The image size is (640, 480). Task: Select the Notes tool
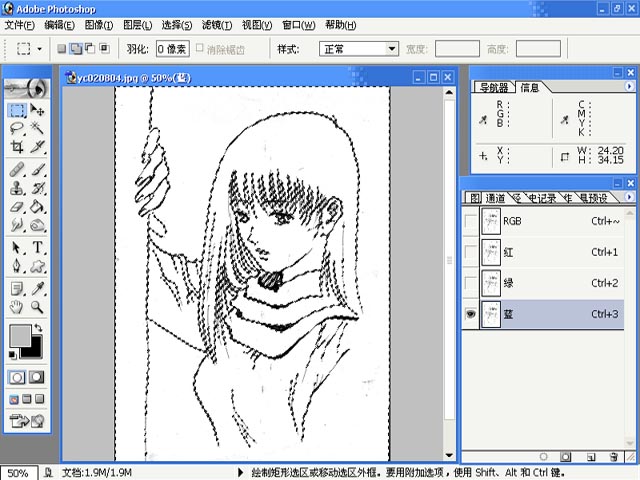point(17,289)
